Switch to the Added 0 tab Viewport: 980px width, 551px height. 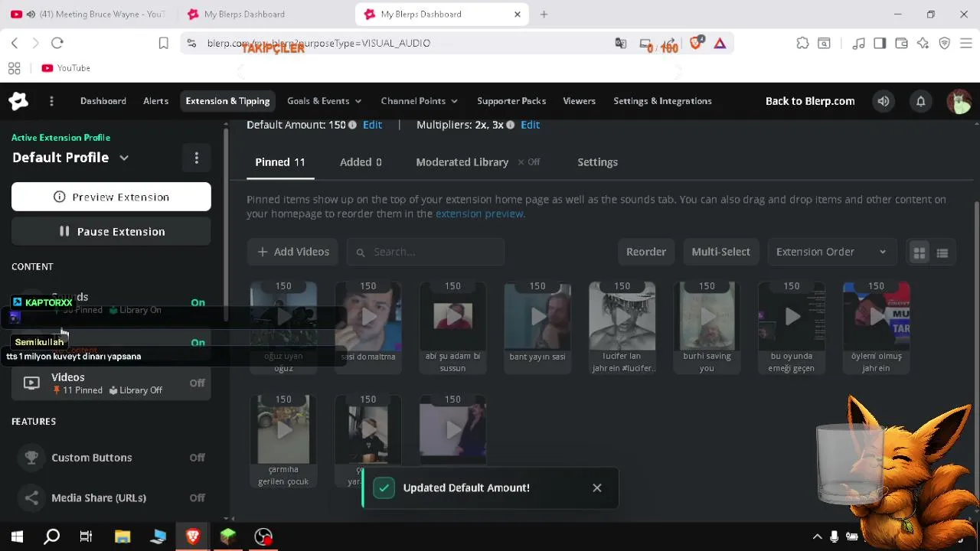coord(361,162)
